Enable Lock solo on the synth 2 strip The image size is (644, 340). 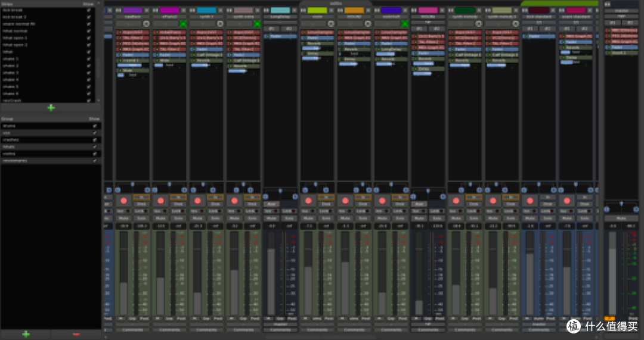pyautogui.click(x=215, y=211)
